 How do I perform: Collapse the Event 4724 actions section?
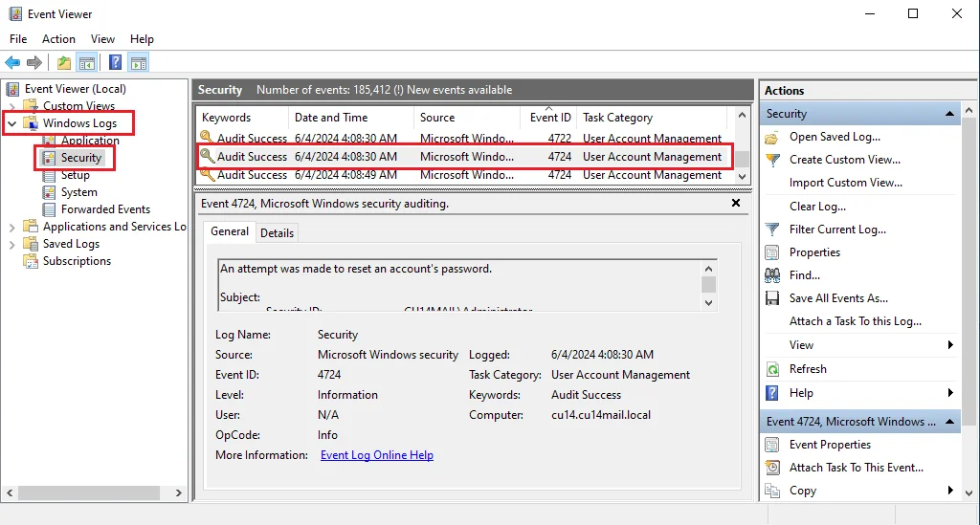[949, 422]
